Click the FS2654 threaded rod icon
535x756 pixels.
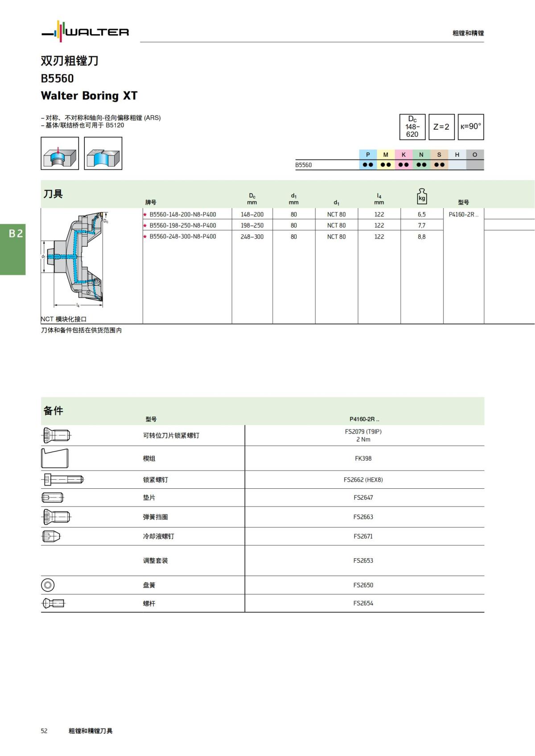(x=53, y=603)
